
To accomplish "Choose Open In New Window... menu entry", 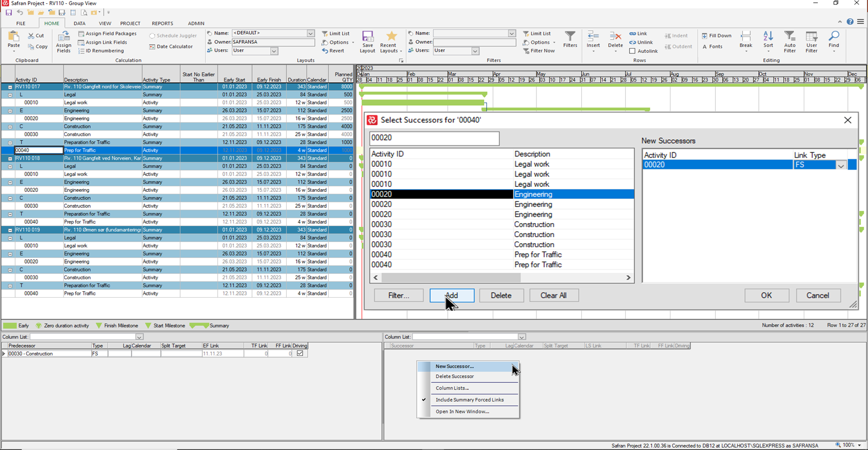I will click(x=468, y=412).
